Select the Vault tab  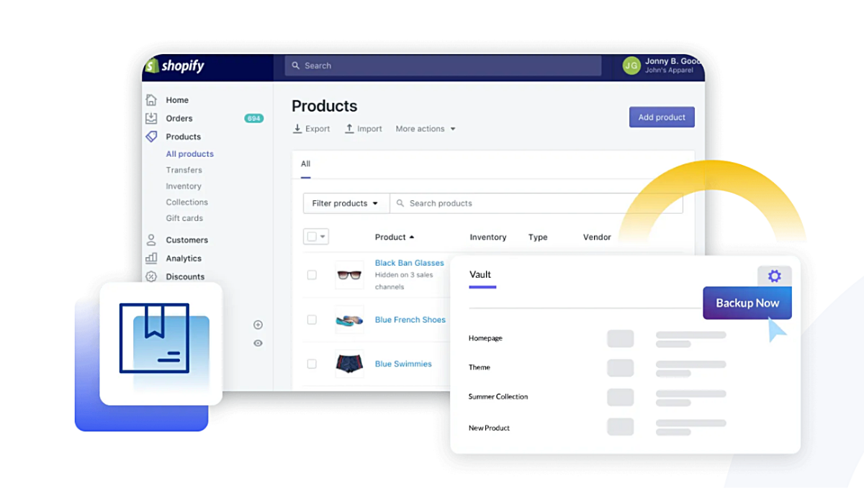480,275
